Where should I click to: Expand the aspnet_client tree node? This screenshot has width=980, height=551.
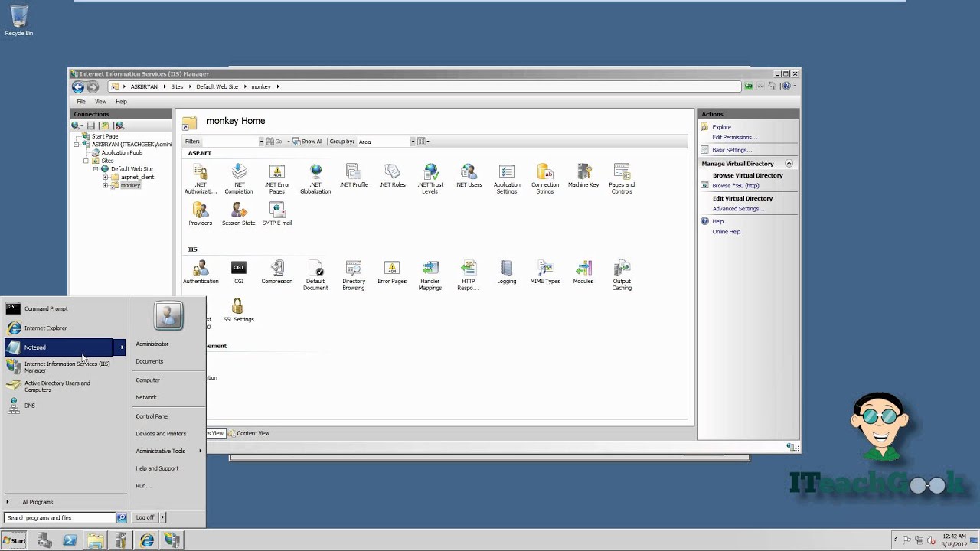coord(106,178)
